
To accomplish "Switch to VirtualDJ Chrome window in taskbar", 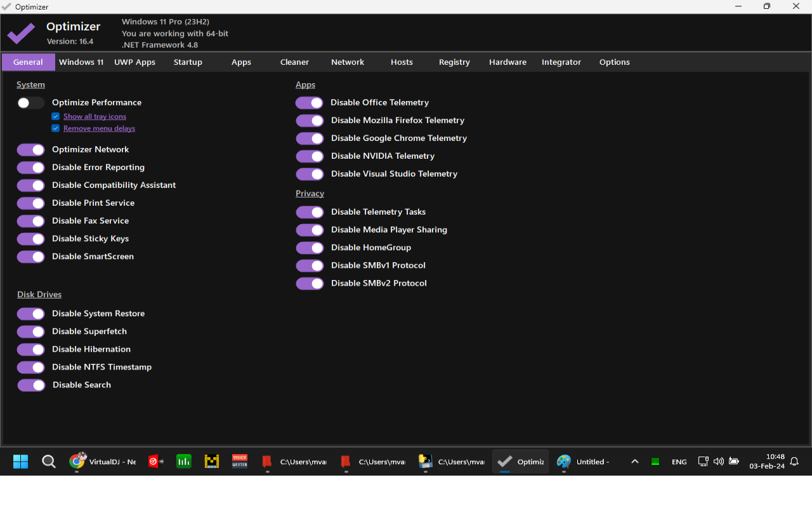I will coord(103,462).
